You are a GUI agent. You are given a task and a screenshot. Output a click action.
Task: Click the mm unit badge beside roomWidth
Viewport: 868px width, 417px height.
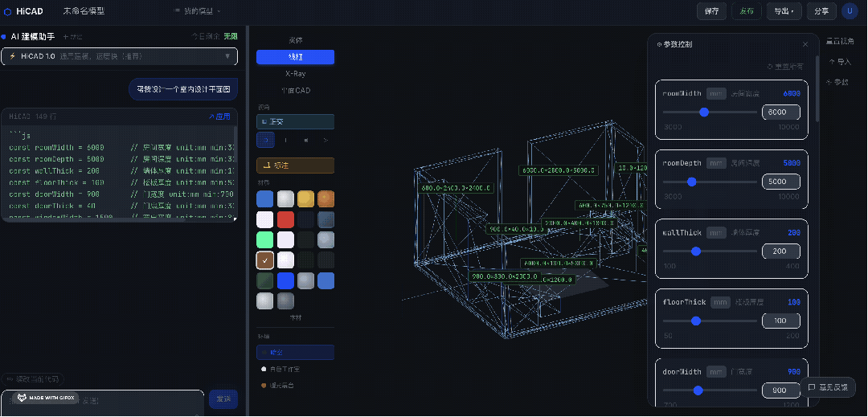pyautogui.click(x=716, y=94)
